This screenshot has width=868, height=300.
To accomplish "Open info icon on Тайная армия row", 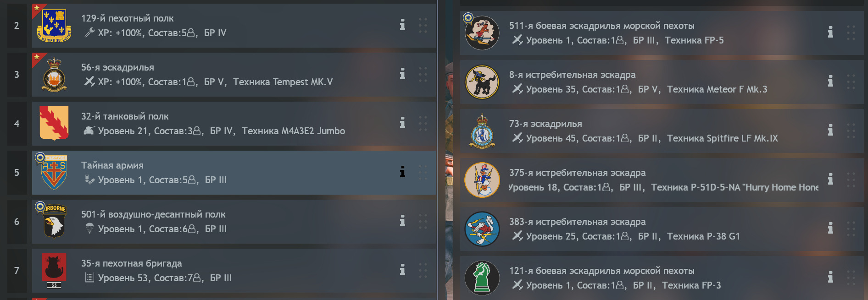I will click(x=402, y=172).
